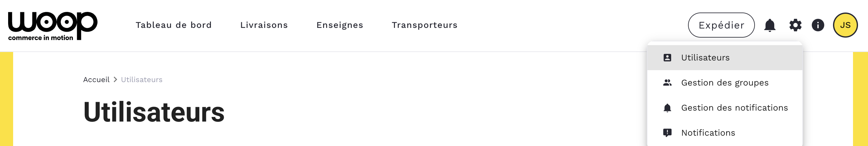Open the Transporteurs page
Viewport: 868px width, 146px height.
pos(425,25)
